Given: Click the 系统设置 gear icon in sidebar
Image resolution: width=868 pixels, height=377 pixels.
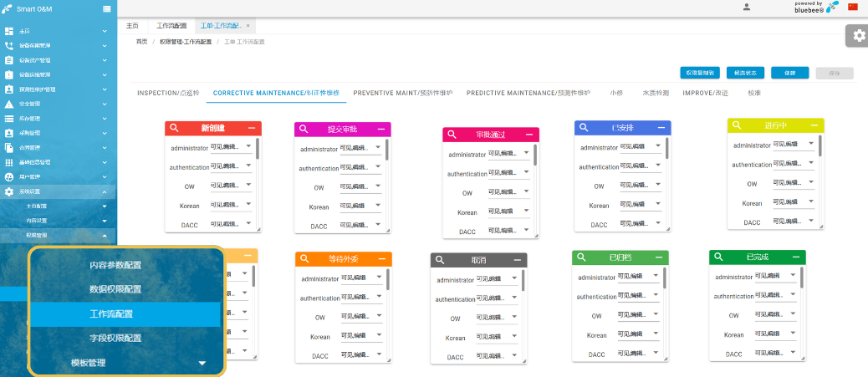Looking at the screenshot, I should (9, 191).
